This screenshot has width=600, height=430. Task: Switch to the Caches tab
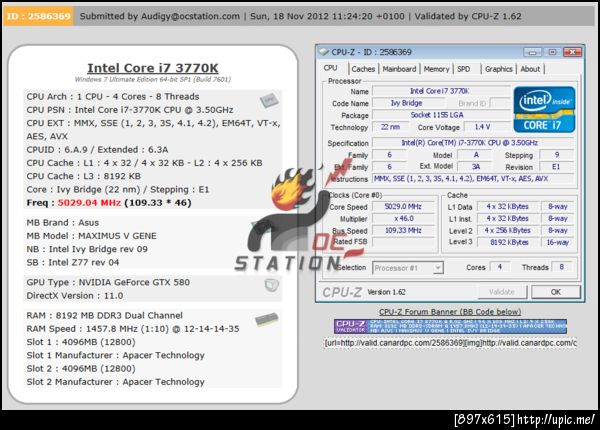[x=363, y=69]
